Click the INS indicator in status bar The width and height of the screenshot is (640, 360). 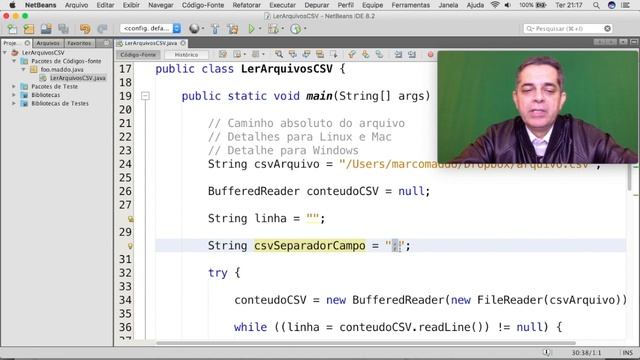628,353
